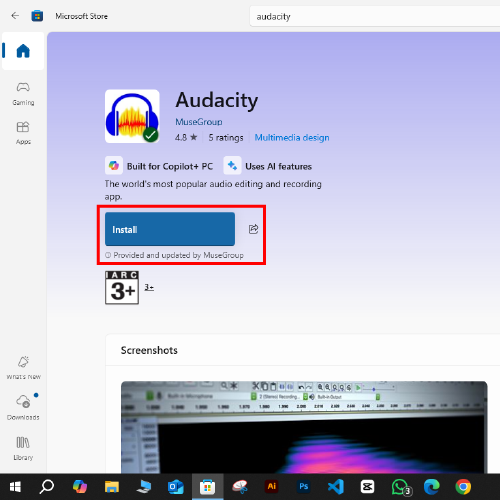Click the Copilot+ PC badge icon
This screenshot has height=500, width=500.
[114, 165]
